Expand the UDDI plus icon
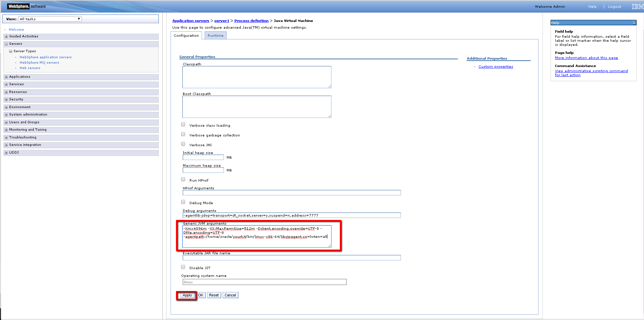The width and height of the screenshot is (644, 320). click(6, 153)
